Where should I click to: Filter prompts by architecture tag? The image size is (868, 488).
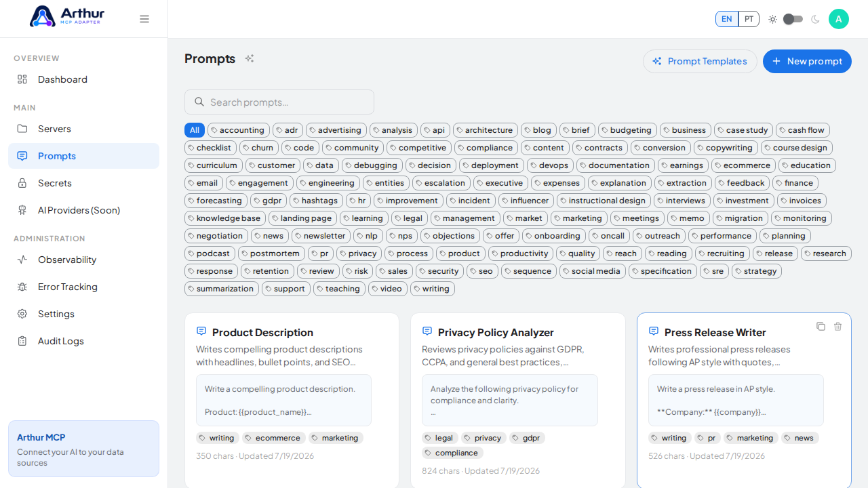click(486, 130)
